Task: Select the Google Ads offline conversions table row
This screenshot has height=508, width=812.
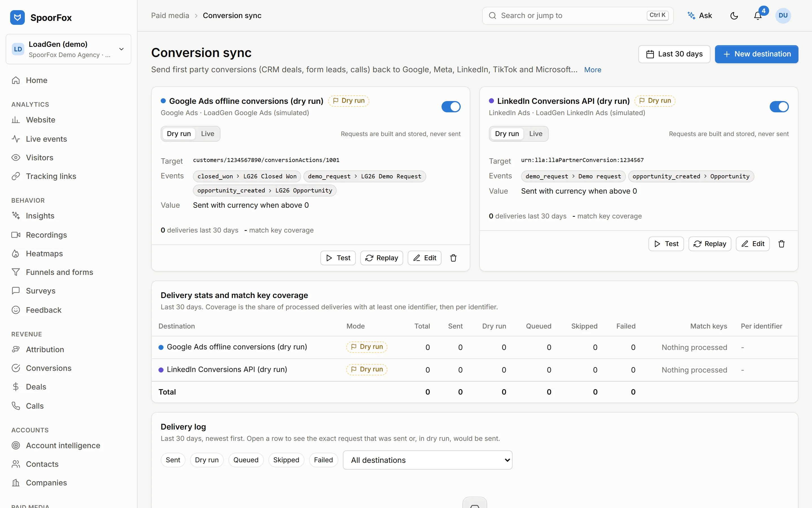Action: [475, 347]
